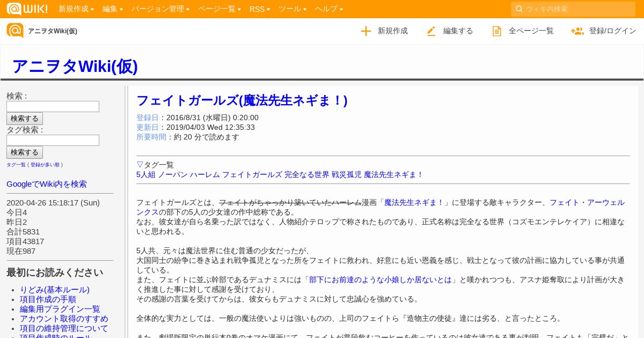Open りどみ(基本ルール) sidebar link

55,290
